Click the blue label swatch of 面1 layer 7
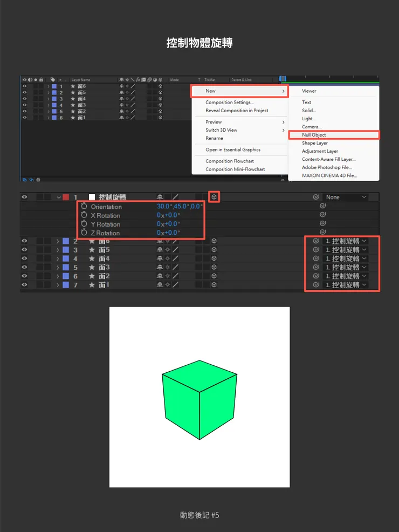Screen dimensions: 399x532 click(x=66, y=285)
